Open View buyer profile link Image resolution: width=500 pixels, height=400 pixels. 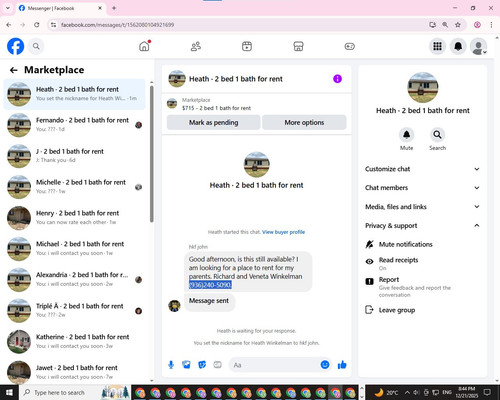point(283,232)
